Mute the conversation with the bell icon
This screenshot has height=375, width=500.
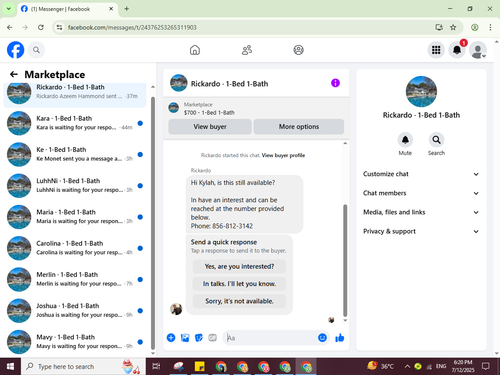point(405,140)
